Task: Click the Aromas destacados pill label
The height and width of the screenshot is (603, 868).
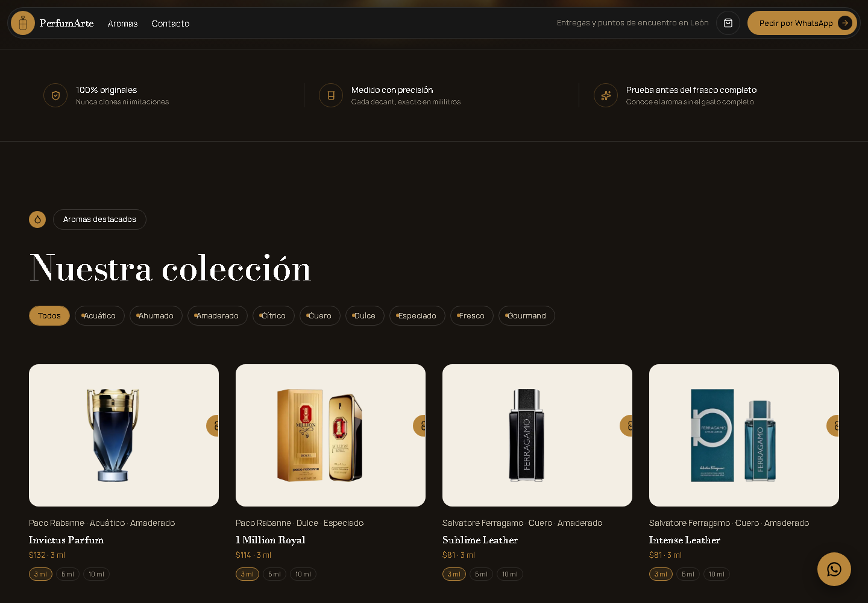Action: tap(99, 219)
